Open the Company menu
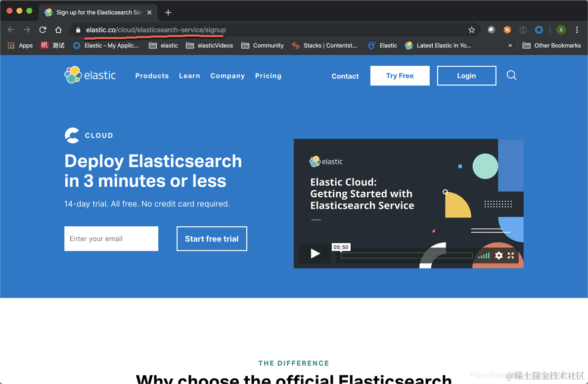588x384 pixels. (x=227, y=76)
